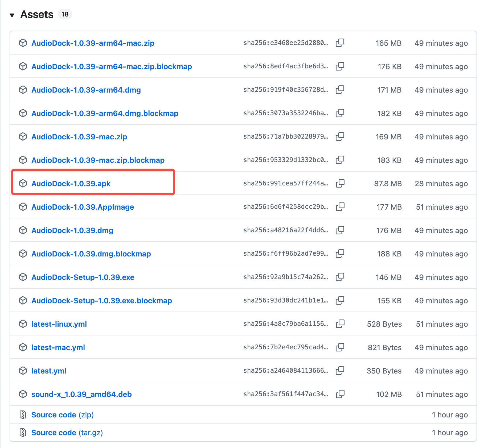Download the AudioDock-1.0.39.apk Android package

71,184
